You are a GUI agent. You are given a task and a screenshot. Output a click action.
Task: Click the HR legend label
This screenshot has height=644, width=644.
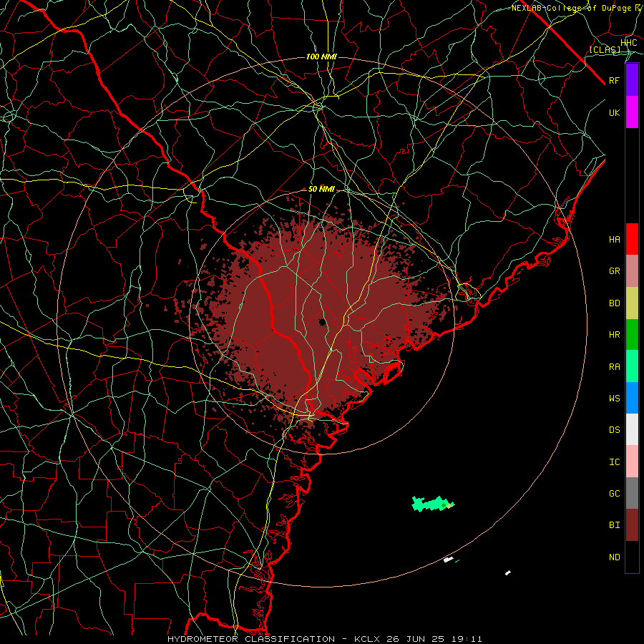(615, 335)
